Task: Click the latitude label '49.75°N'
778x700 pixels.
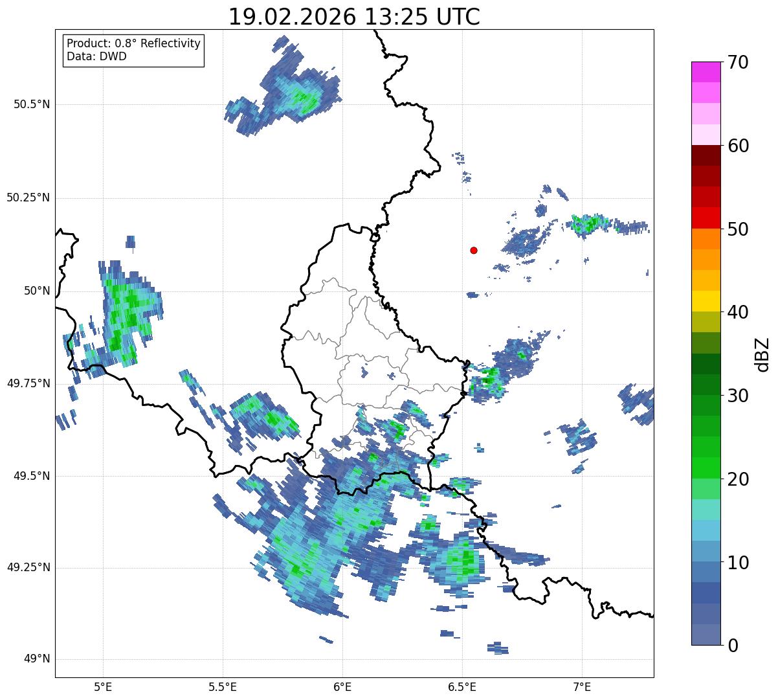Action: (x=28, y=383)
